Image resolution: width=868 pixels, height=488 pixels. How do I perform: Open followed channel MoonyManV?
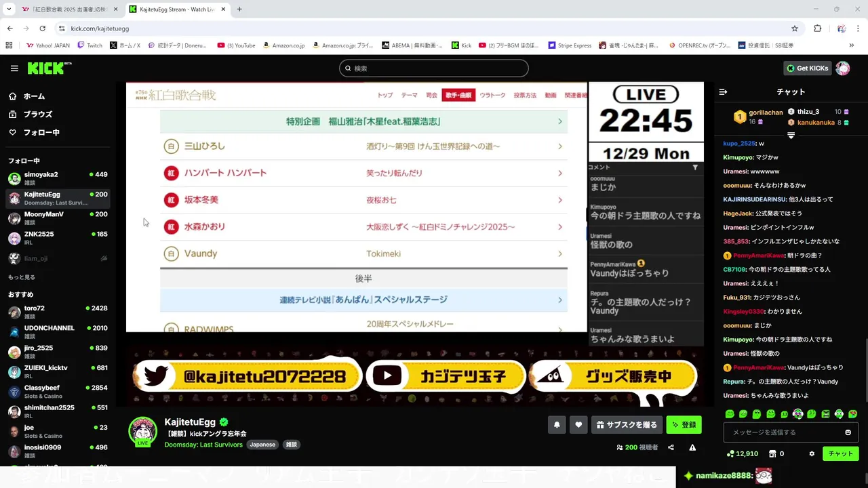tap(58, 218)
